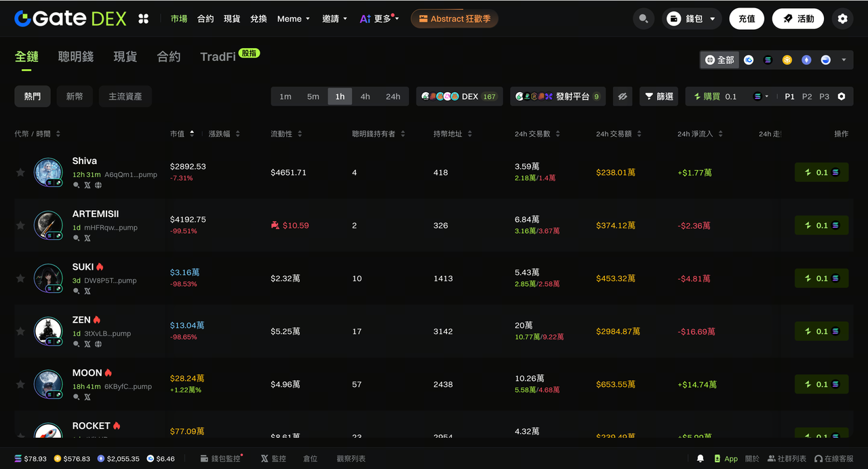The width and height of the screenshot is (868, 469).
Task: Favorite Shiva with its star icon
Action: (20, 172)
